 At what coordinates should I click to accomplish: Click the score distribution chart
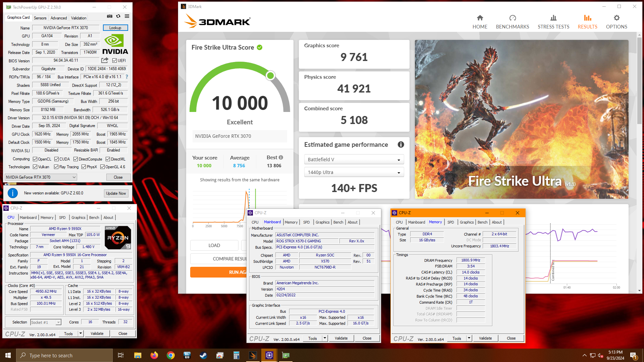(x=221, y=207)
